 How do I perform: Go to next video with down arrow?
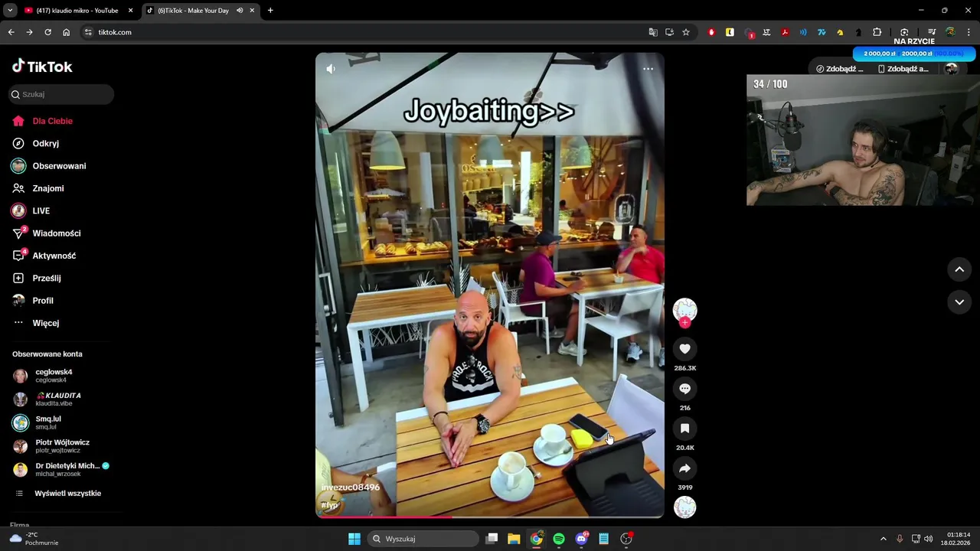[x=959, y=302]
